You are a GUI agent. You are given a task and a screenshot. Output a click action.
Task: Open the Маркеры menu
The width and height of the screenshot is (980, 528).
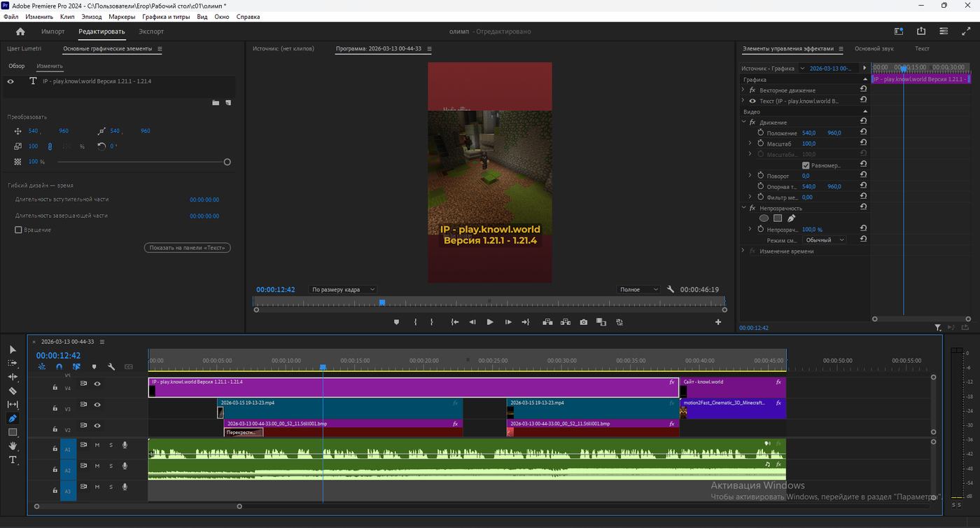click(122, 16)
